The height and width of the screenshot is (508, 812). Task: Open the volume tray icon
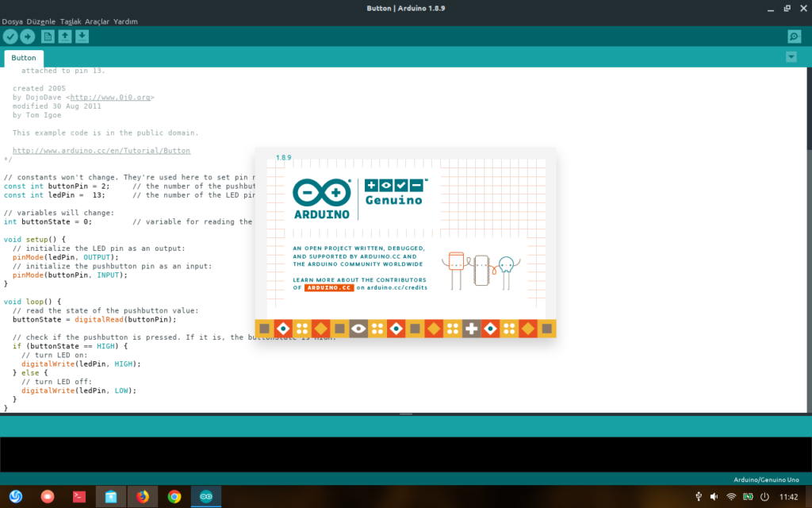pos(714,497)
